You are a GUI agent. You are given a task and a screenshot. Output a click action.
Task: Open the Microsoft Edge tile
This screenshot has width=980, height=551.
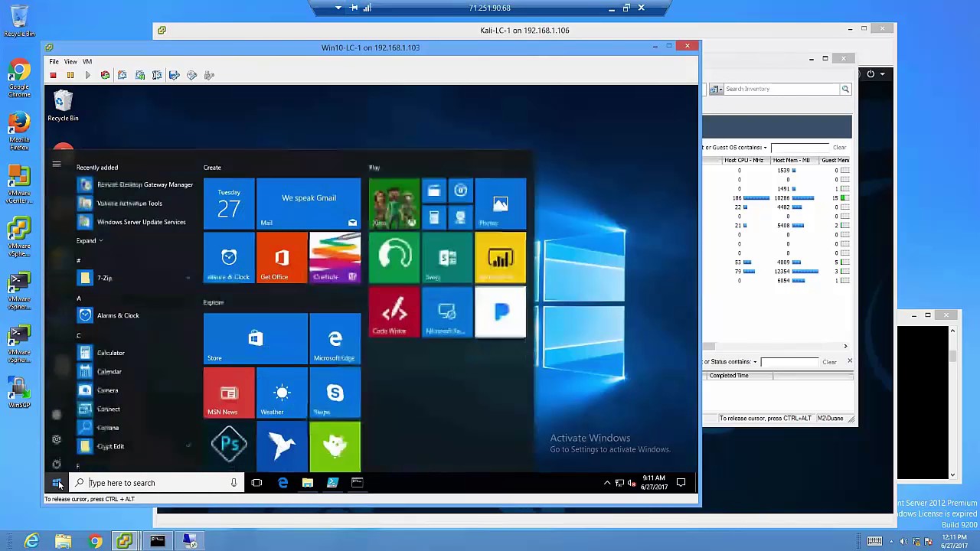coord(335,338)
